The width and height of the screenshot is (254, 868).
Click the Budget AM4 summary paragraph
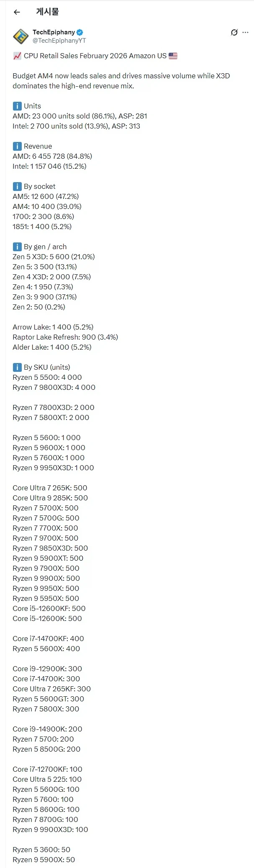121,81
